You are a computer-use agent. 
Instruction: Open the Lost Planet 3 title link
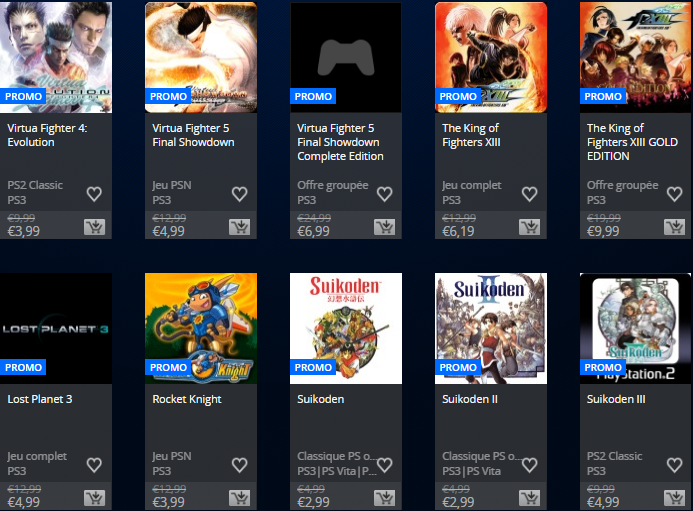click(x=40, y=399)
